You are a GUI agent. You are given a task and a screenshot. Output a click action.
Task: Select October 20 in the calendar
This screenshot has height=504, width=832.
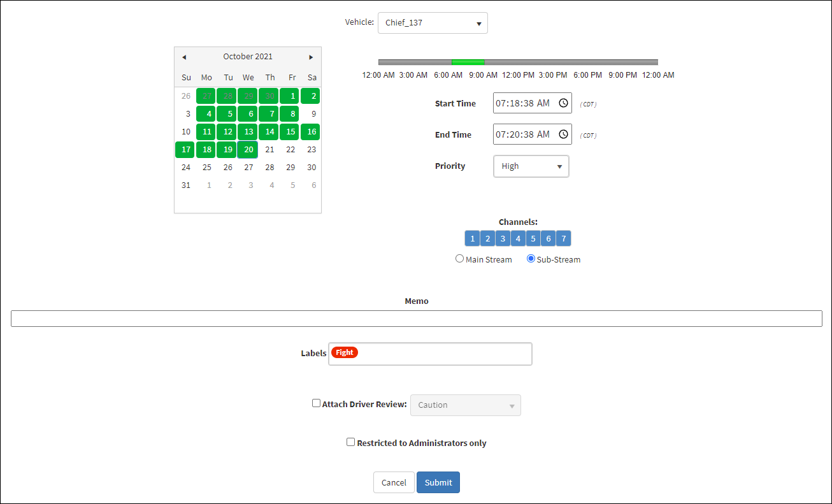248,150
